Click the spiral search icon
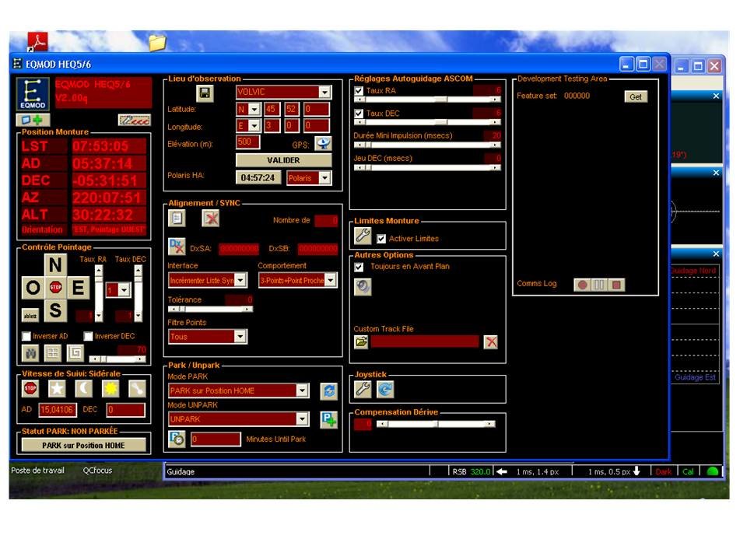Image resolution: width=747 pixels, height=560 pixels. pyautogui.click(x=75, y=353)
